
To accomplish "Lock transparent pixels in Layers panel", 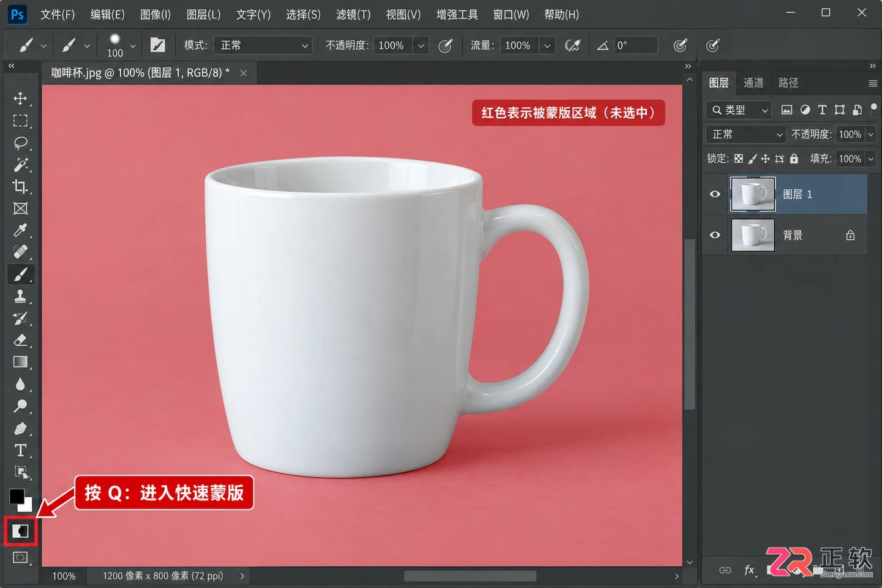I will pos(739,159).
